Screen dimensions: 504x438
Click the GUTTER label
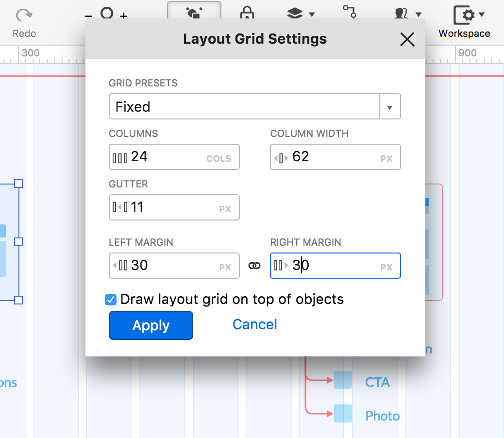pyautogui.click(x=128, y=184)
